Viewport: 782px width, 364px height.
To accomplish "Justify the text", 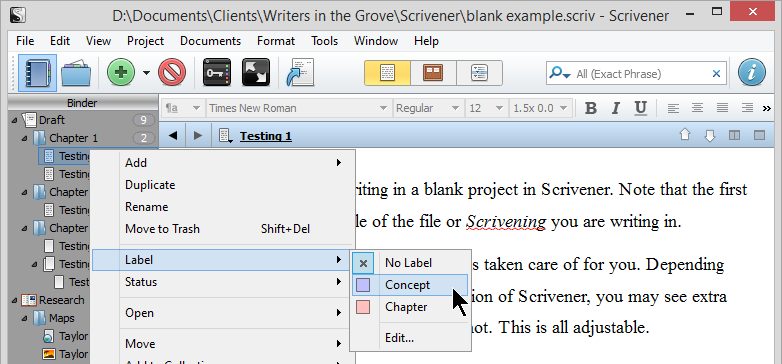I will pos(722,108).
